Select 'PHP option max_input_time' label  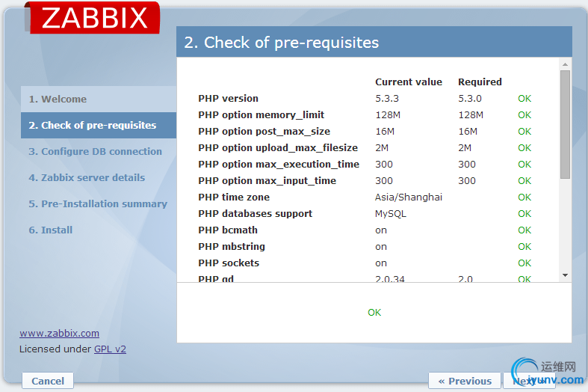(267, 181)
